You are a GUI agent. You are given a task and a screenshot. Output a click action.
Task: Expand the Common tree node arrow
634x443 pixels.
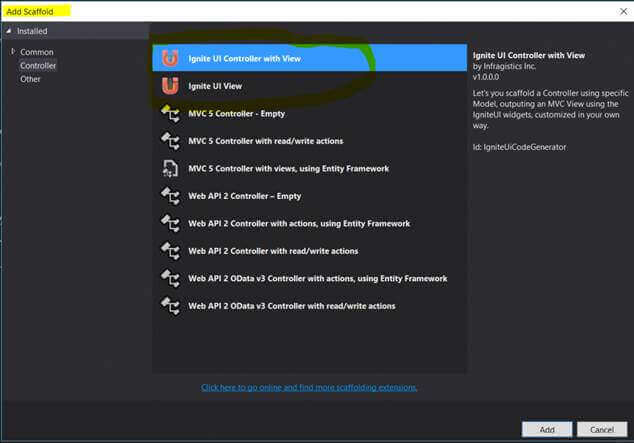[13, 51]
